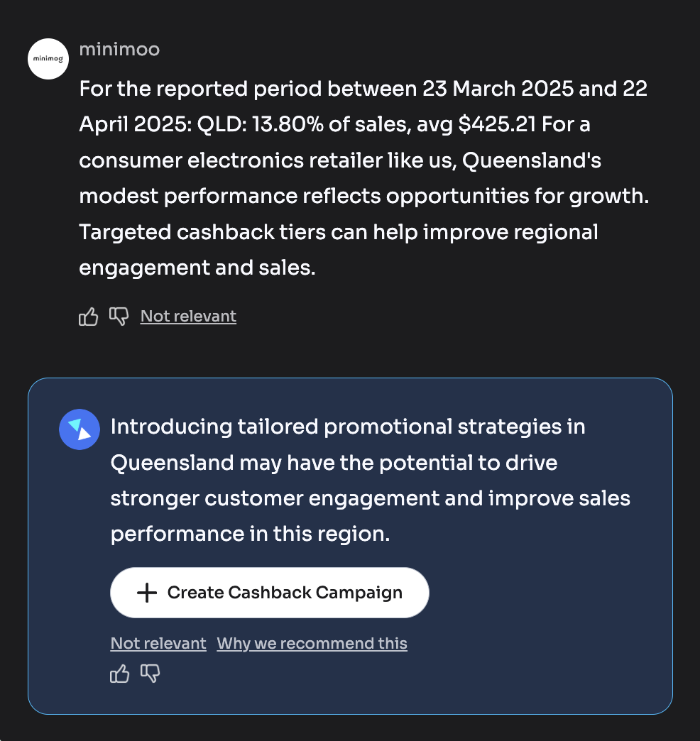Screen dimensions: 700x741
Task: Click plus icon in Create Cashback Campaign
Action: click(146, 593)
